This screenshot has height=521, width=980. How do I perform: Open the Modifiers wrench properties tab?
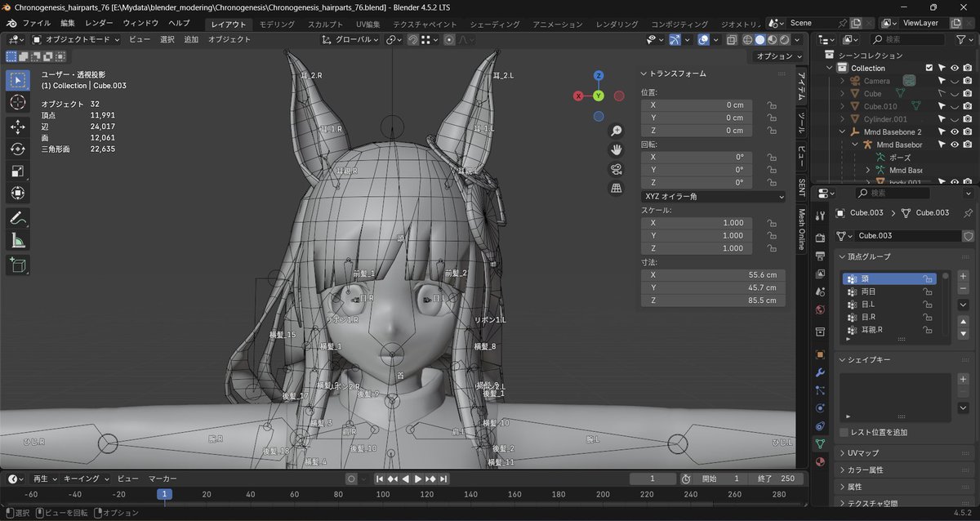point(820,372)
